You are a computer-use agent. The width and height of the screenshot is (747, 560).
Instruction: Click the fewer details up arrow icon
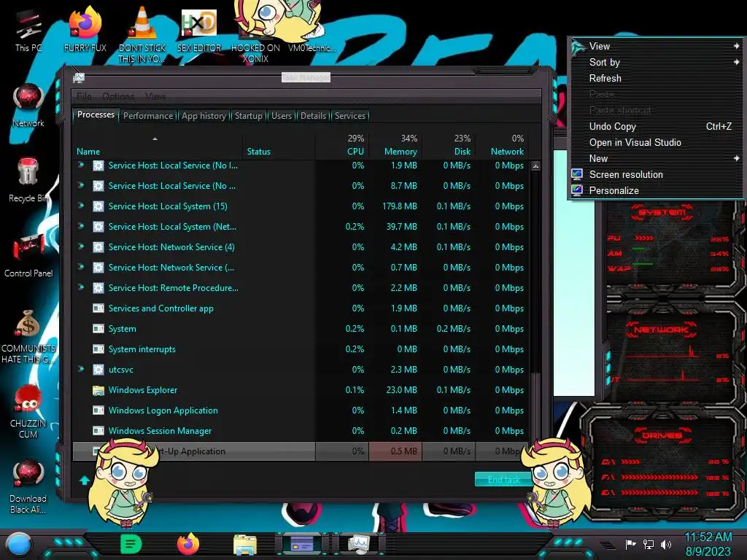(85, 480)
